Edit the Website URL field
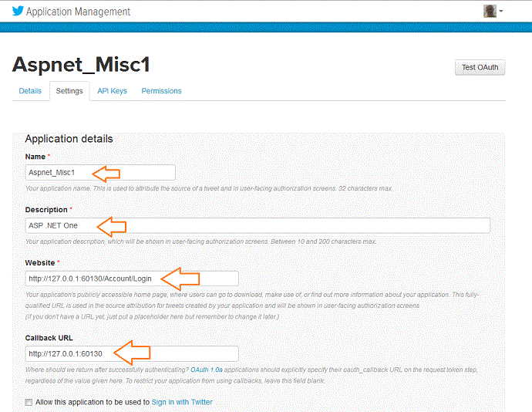 click(132, 279)
